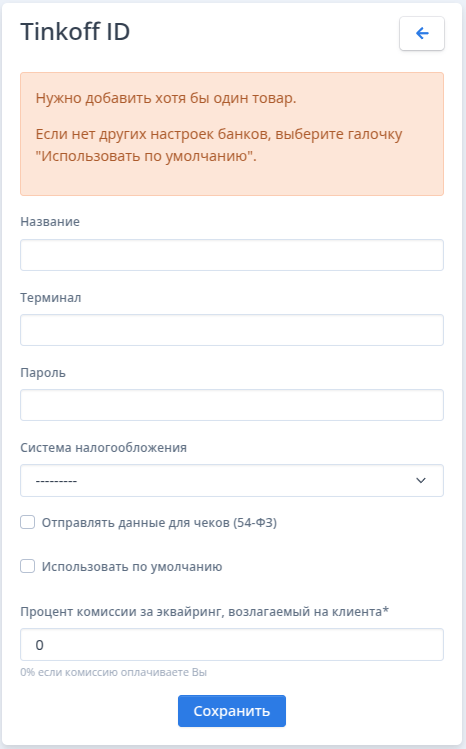Image resolution: width=466 pixels, height=749 pixels.
Task: Click the Отправлять данные для чеков (54-ФЗ) label text
Action: tap(159, 523)
